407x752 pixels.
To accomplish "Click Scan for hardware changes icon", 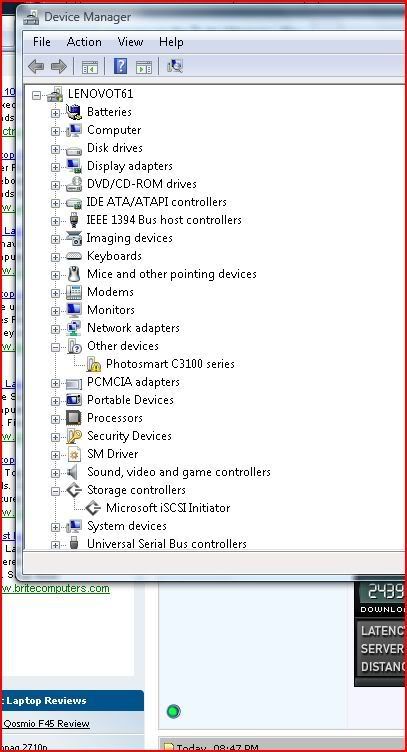I will pyautogui.click(x=175, y=66).
